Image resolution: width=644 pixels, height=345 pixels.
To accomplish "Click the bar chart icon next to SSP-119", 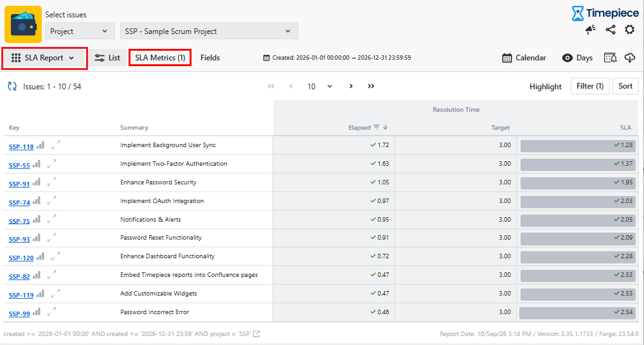I will point(40,294).
